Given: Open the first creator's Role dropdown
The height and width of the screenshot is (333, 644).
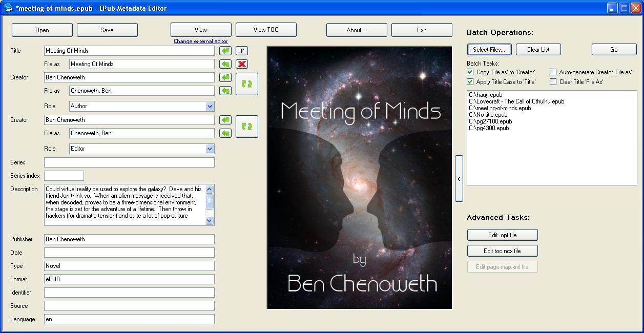Looking at the screenshot, I should click(x=209, y=106).
